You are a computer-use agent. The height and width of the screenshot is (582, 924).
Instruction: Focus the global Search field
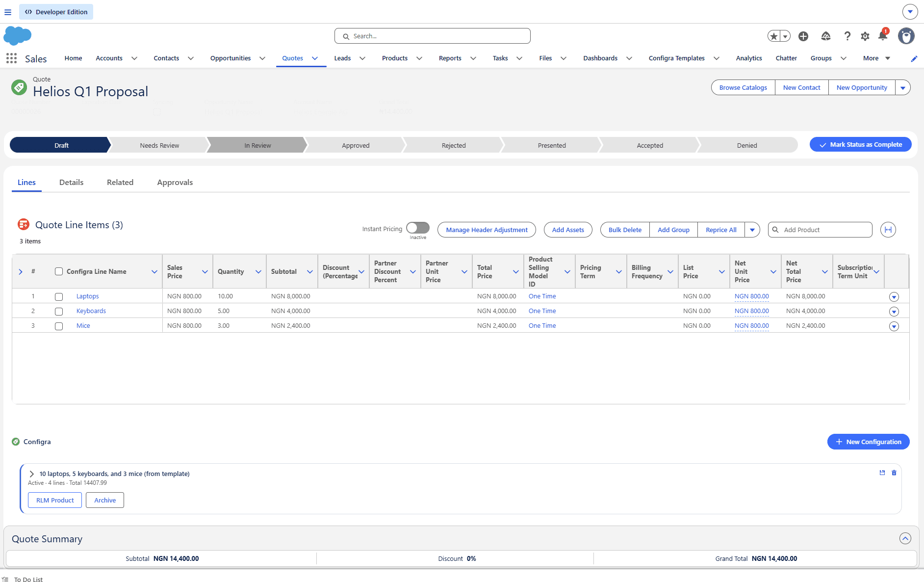point(433,36)
